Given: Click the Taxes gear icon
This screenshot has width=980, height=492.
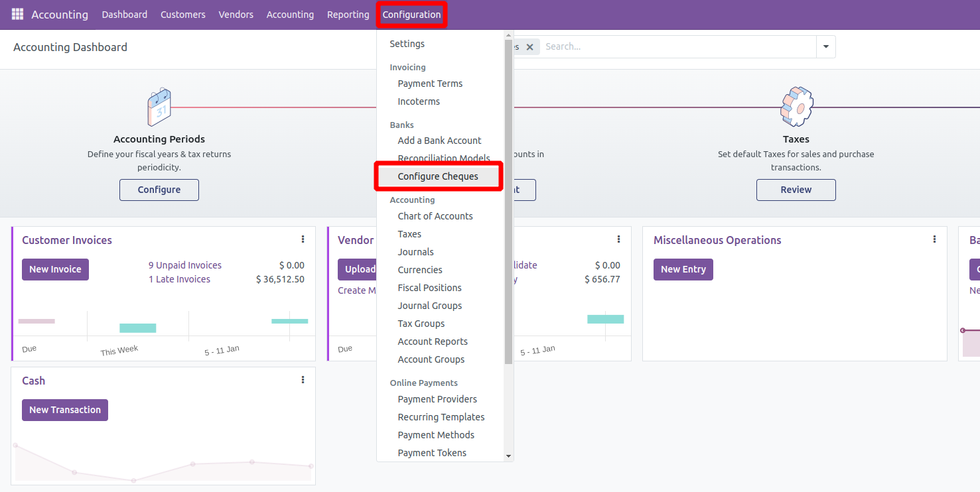Looking at the screenshot, I should (796, 107).
